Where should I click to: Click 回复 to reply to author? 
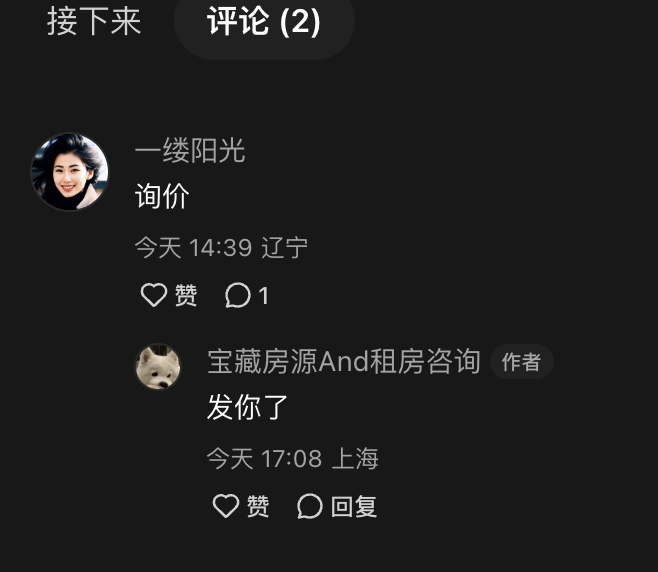(353, 507)
